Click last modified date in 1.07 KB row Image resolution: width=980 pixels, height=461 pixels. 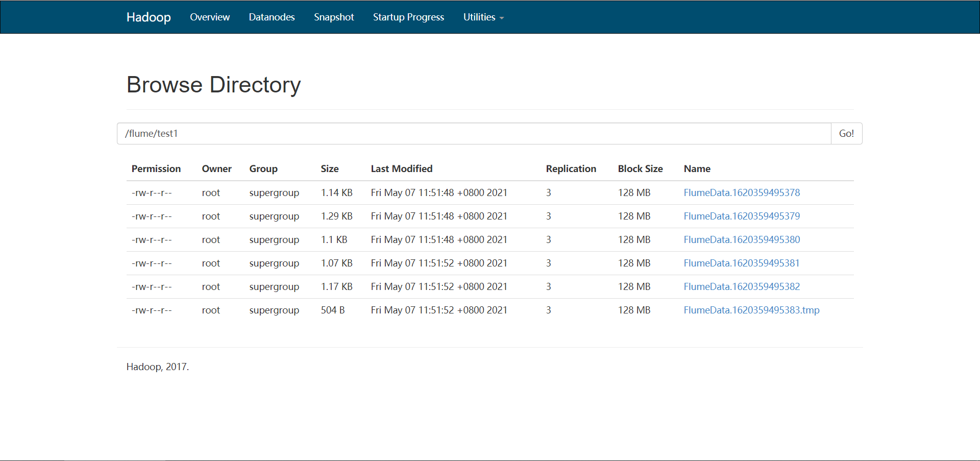click(439, 263)
